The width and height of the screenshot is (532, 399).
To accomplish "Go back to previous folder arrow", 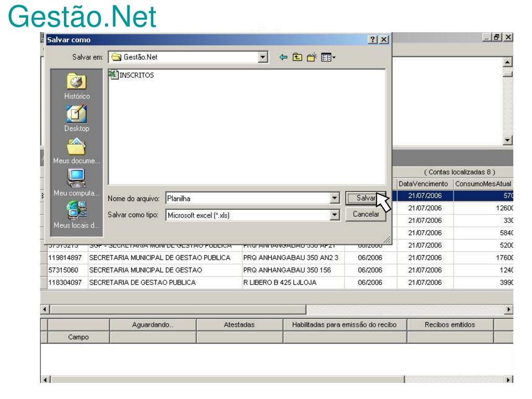I will [283, 57].
